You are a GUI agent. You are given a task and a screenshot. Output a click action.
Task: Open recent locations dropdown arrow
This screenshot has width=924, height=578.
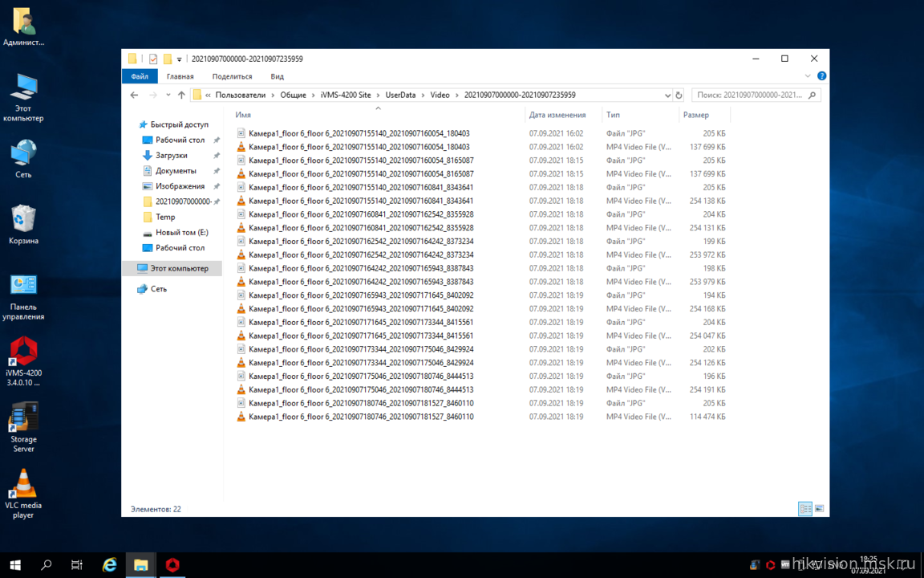[x=168, y=95]
